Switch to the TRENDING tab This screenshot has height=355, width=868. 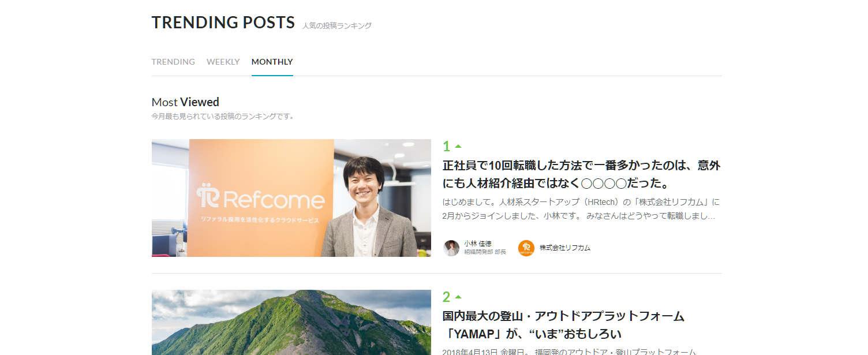point(173,62)
